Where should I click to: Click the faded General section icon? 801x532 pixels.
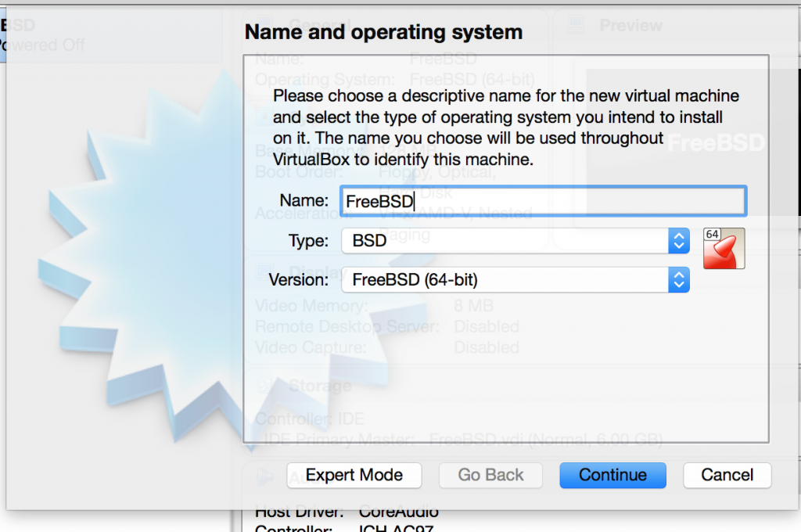click(265, 26)
